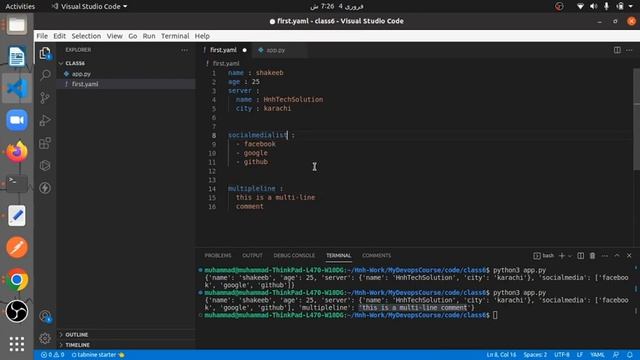
Task: Maximize the panel with chevron up
Action: point(617,256)
